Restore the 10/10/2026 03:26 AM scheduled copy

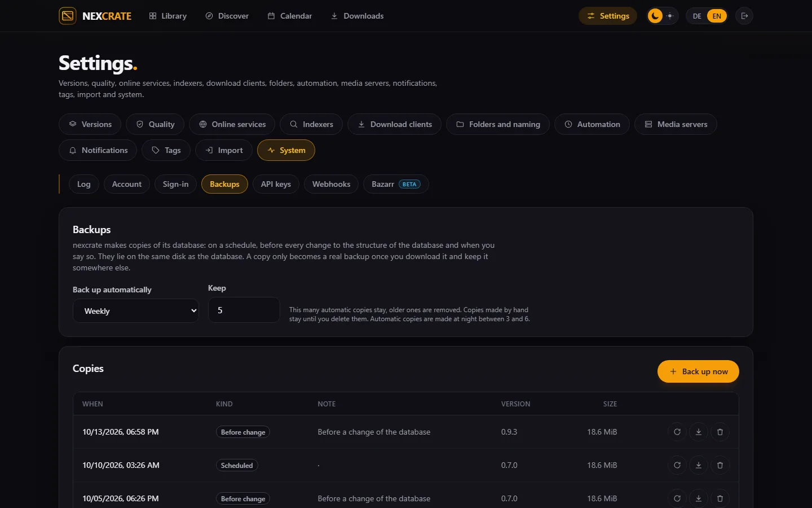pyautogui.click(x=677, y=465)
